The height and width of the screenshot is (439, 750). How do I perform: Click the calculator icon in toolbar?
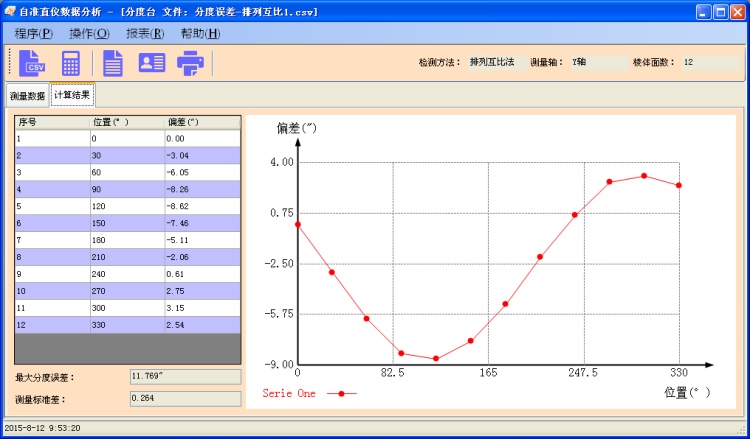pyautogui.click(x=71, y=63)
